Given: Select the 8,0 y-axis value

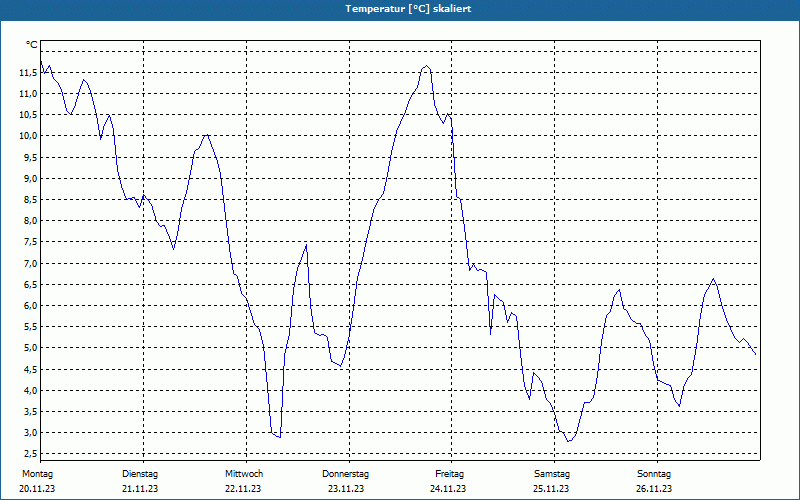Looking at the screenshot, I should coord(30,221).
